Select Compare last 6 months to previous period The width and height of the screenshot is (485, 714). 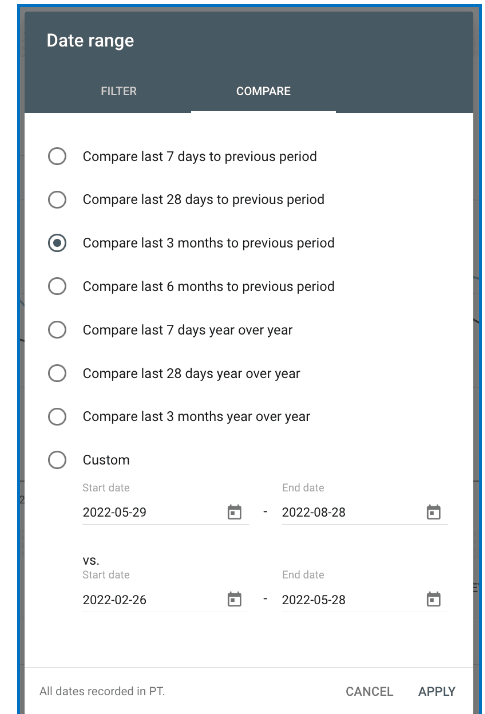click(57, 286)
